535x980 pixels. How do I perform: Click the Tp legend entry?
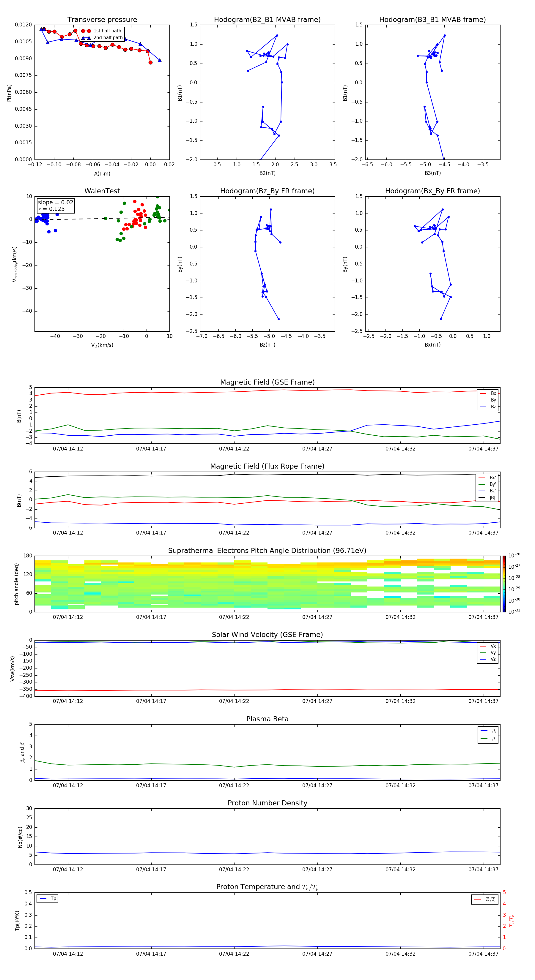click(48, 899)
